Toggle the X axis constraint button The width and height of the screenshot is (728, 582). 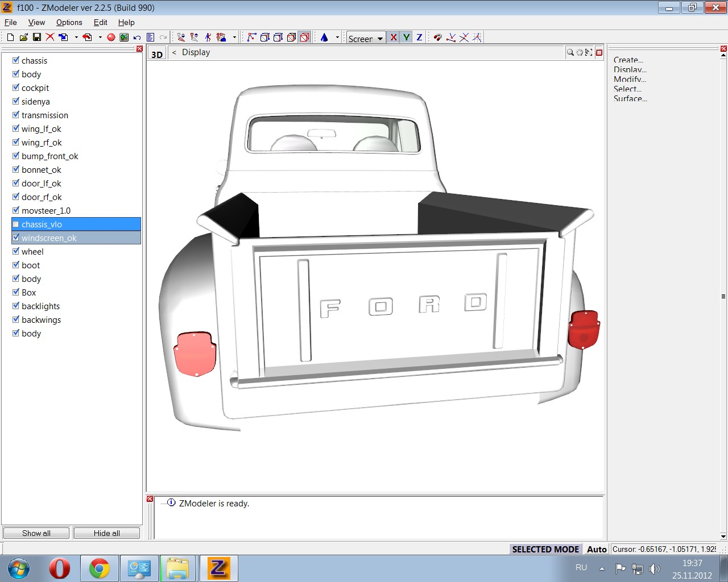click(x=393, y=38)
